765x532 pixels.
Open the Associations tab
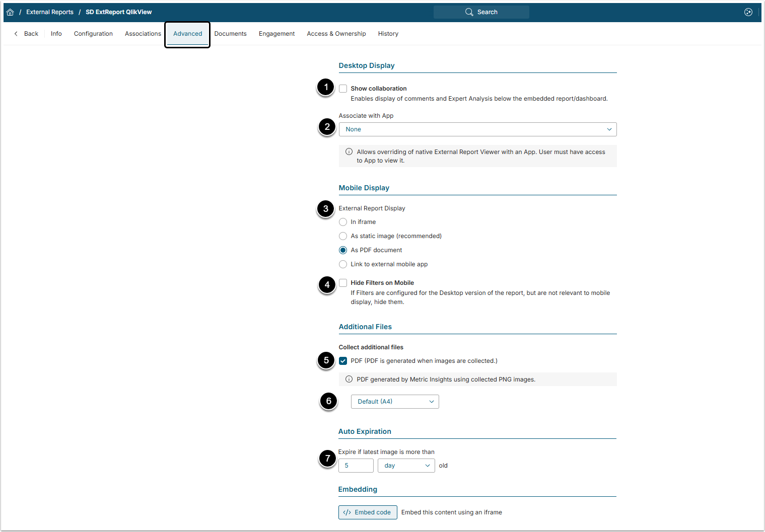143,34
